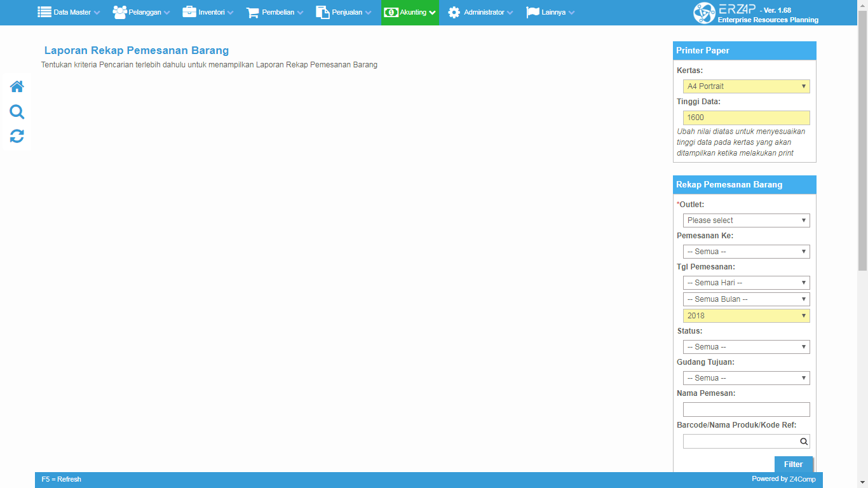Click the Filter button
Screen dimensions: 868x488
click(794, 464)
